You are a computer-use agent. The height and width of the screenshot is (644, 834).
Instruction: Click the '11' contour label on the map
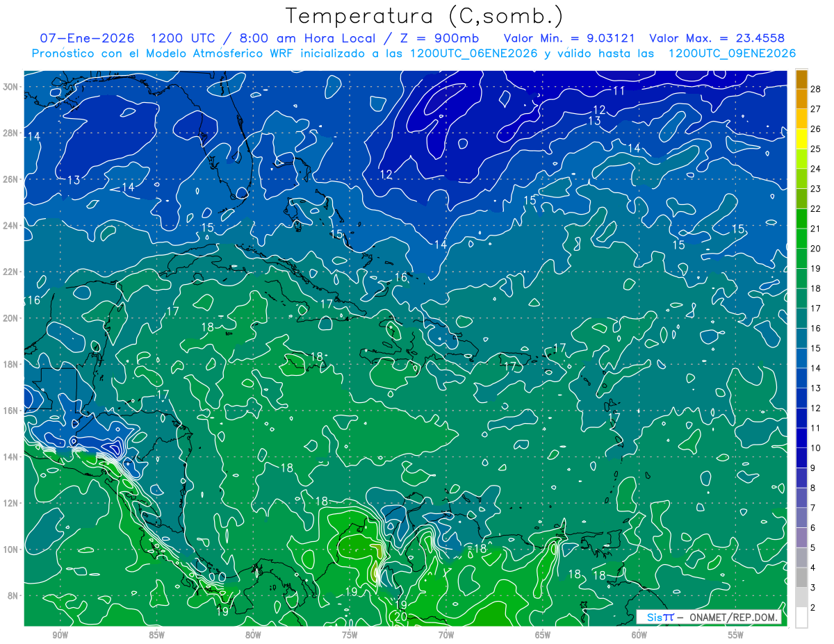[619, 91]
